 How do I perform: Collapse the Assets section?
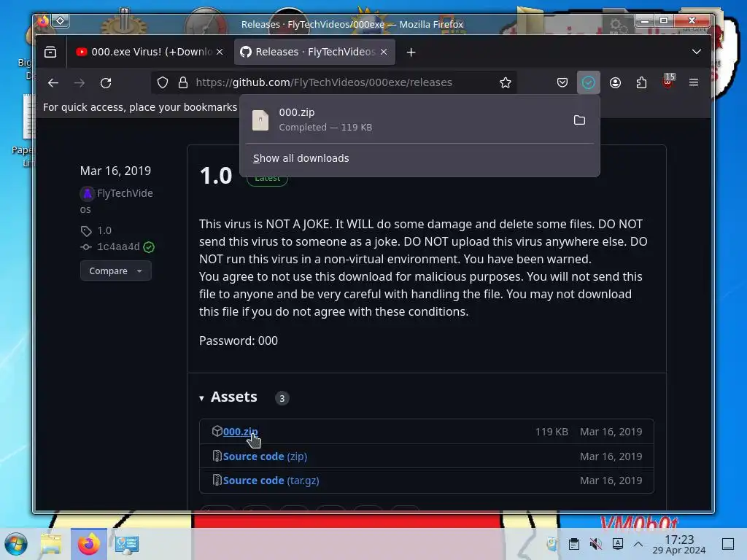[228, 397]
